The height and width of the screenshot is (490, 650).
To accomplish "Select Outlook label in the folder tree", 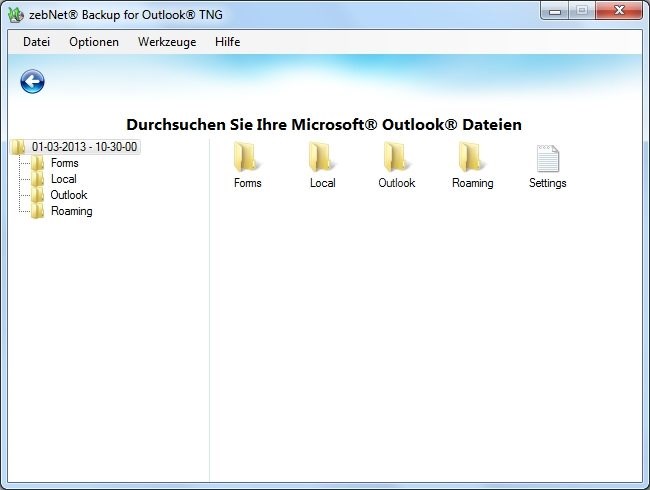I will click(x=69, y=195).
